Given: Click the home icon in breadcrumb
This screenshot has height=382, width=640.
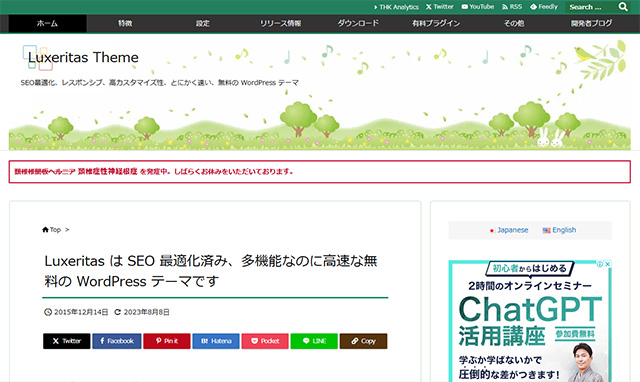Looking at the screenshot, I should pyautogui.click(x=45, y=230).
